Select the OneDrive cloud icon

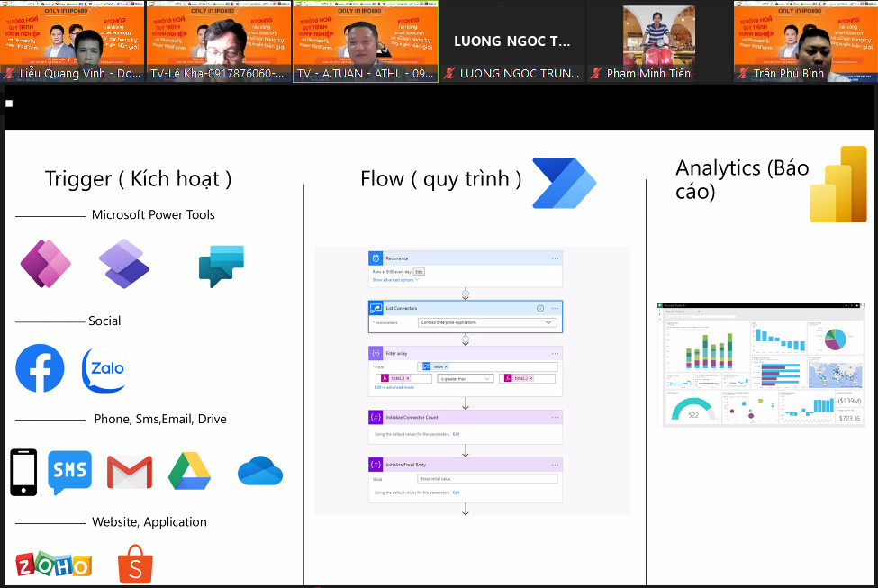pyautogui.click(x=259, y=471)
